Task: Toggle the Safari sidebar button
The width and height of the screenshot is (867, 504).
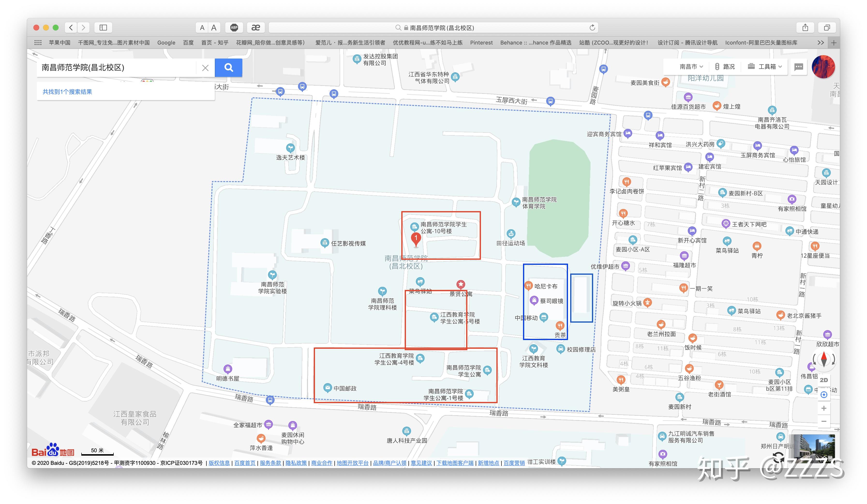Action: pyautogui.click(x=103, y=28)
